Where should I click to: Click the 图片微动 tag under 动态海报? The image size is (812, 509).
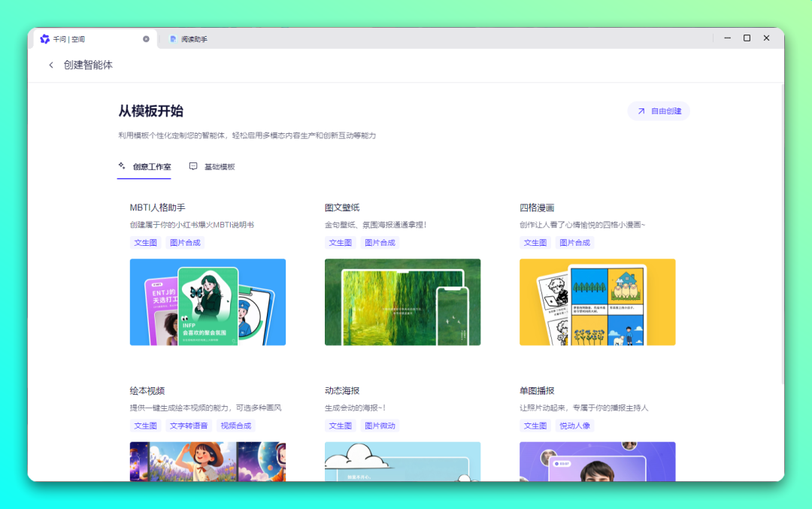point(380,425)
